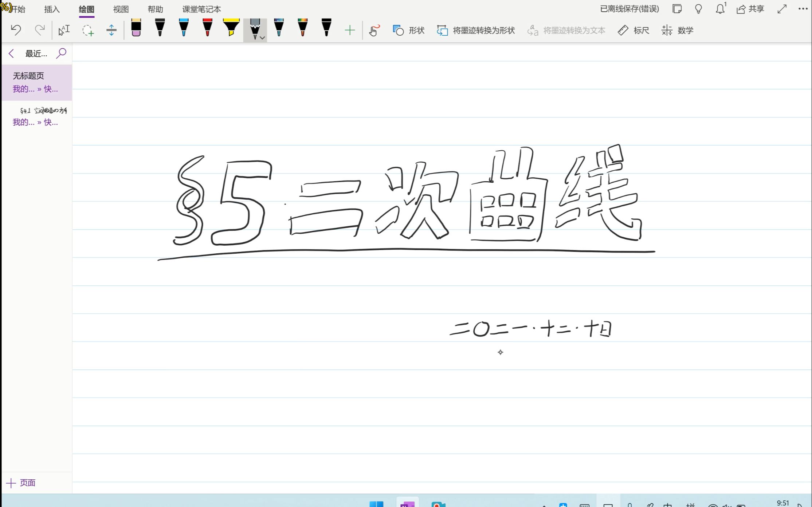This screenshot has width=812, height=507.
Task: Click the handwritten date on canvas
Action: tap(530, 329)
